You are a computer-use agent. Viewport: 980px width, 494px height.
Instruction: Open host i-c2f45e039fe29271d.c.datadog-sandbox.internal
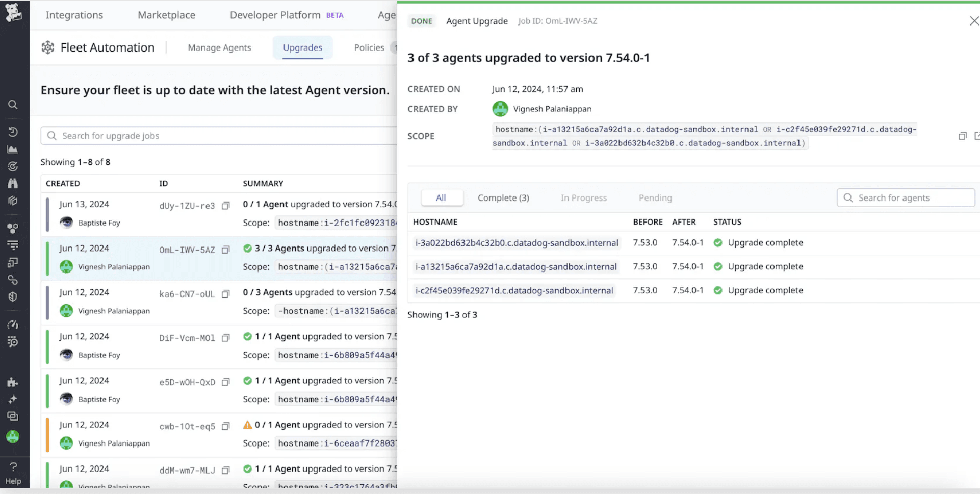pyautogui.click(x=514, y=291)
